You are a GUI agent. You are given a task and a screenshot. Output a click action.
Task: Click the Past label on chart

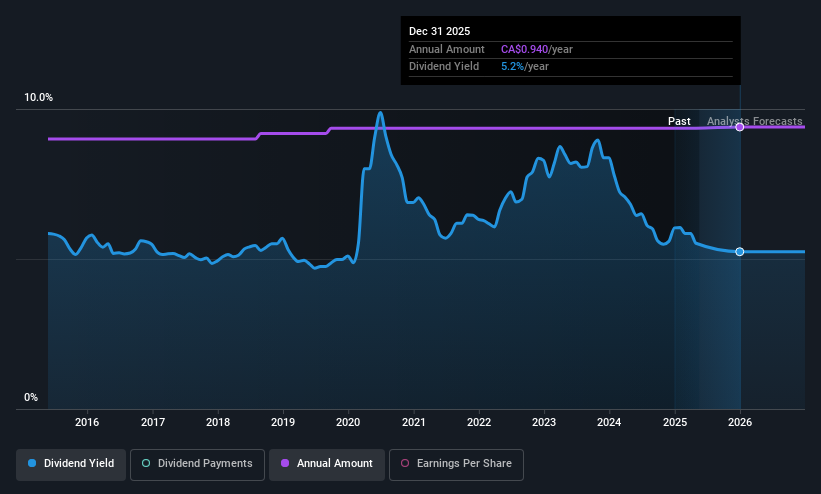pyautogui.click(x=679, y=122)
